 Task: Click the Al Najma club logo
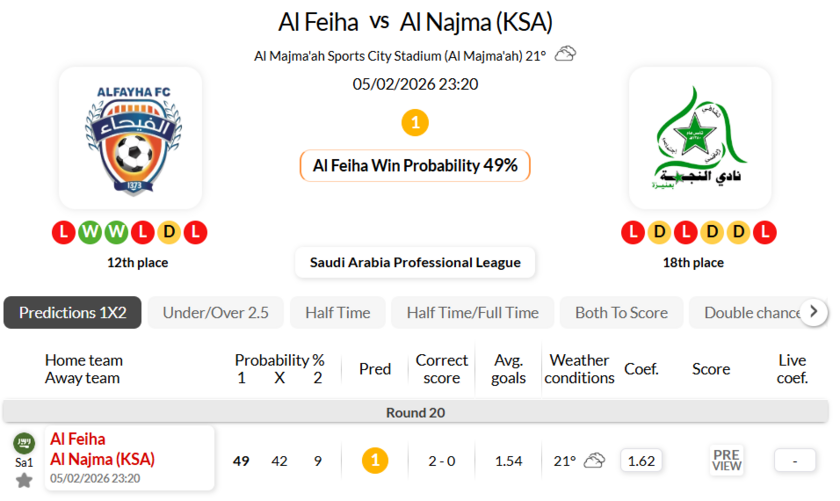pyautogui.click(x=700, y=138)
